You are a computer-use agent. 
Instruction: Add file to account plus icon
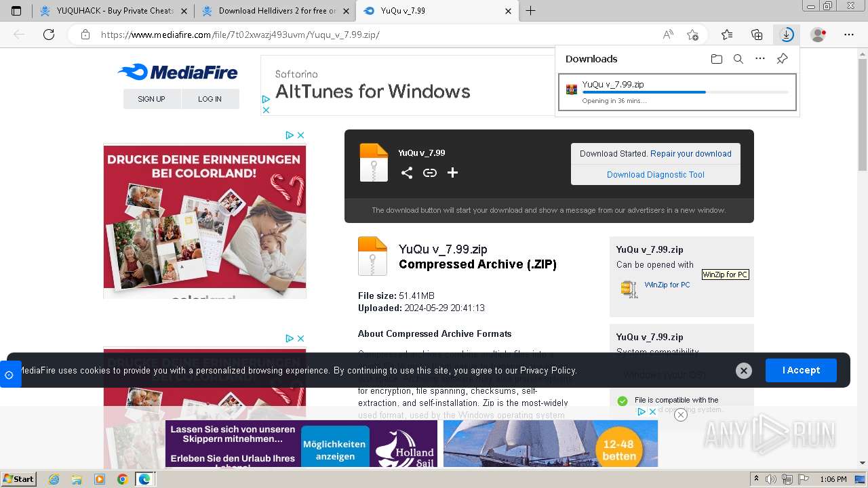(452, 173)
